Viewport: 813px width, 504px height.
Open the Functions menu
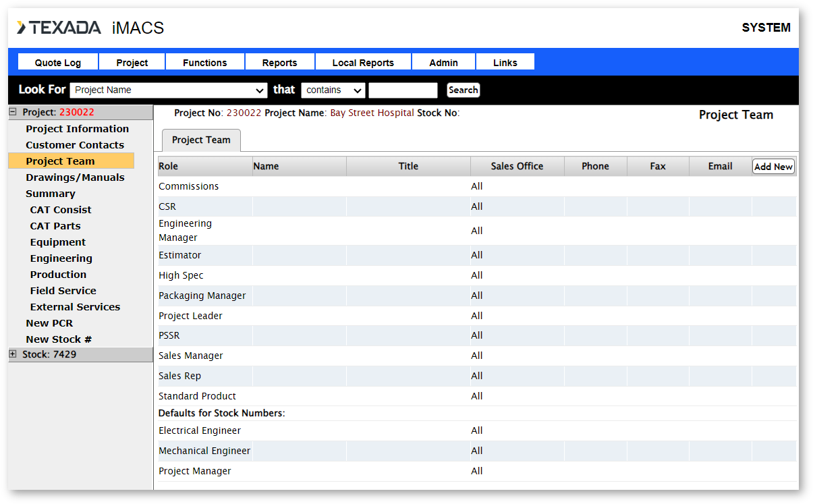click(x=204, y=63)
